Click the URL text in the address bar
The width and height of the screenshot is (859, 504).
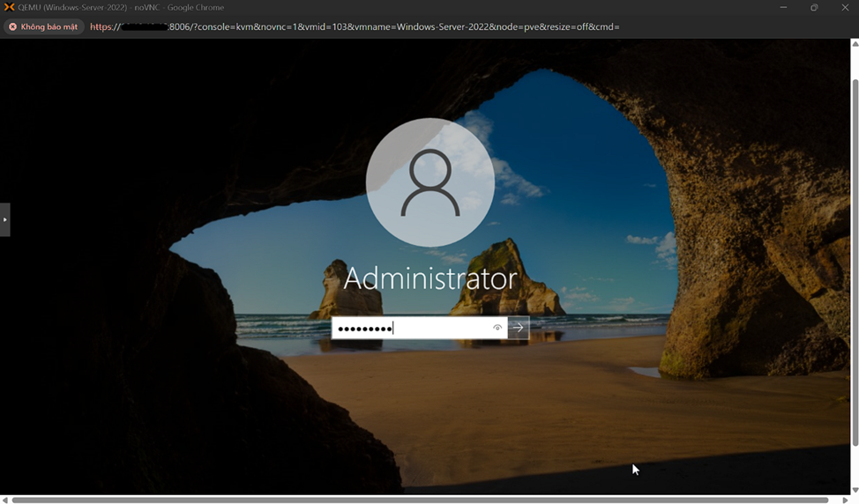point(355,27)
